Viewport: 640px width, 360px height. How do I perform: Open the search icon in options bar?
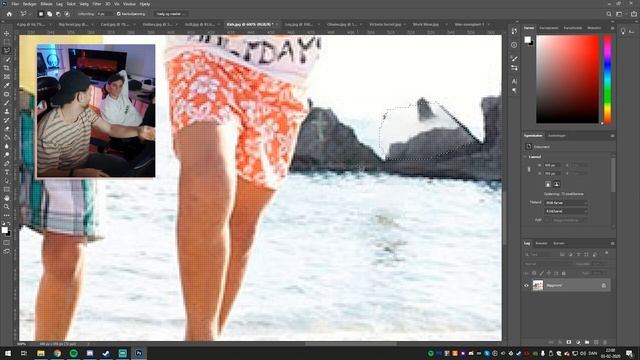pos(609,14)
